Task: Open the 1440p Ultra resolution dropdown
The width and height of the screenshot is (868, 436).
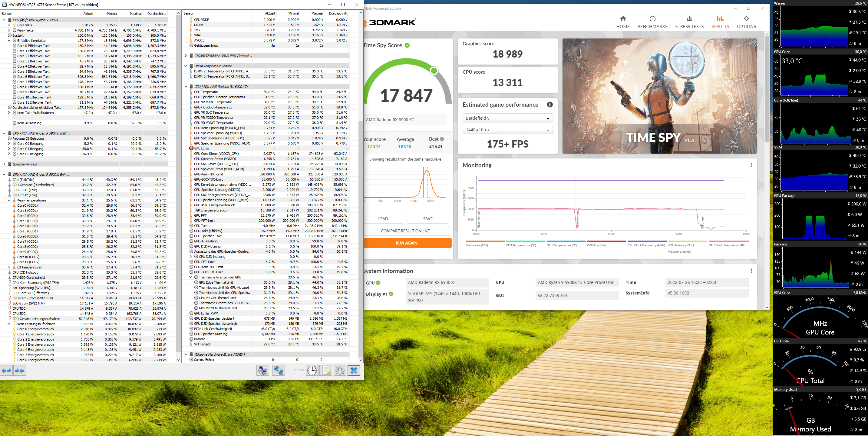Action: (x=507, y=129)
